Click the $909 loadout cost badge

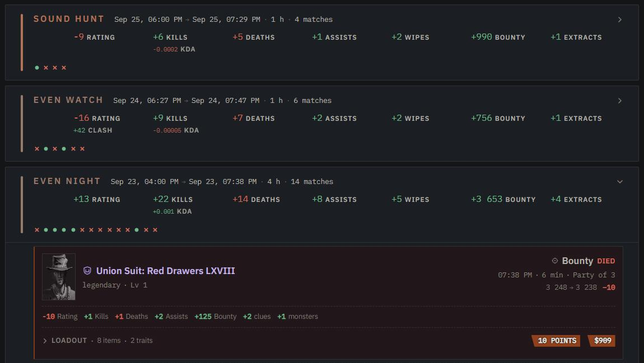[601, 341]
